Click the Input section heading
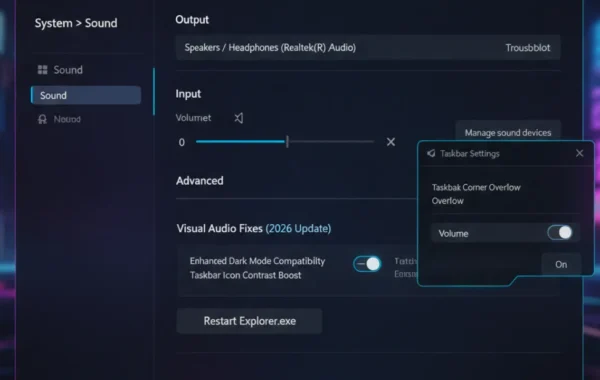This screenshot has width=600, height=380. [188, 94]
